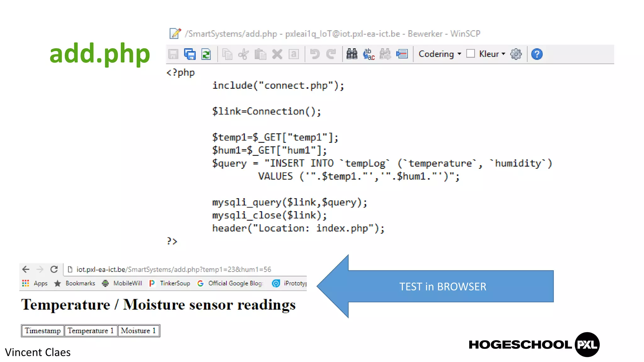Click the Save all files toolbar icon
644x362 pixels.
(x=190, y=54)
